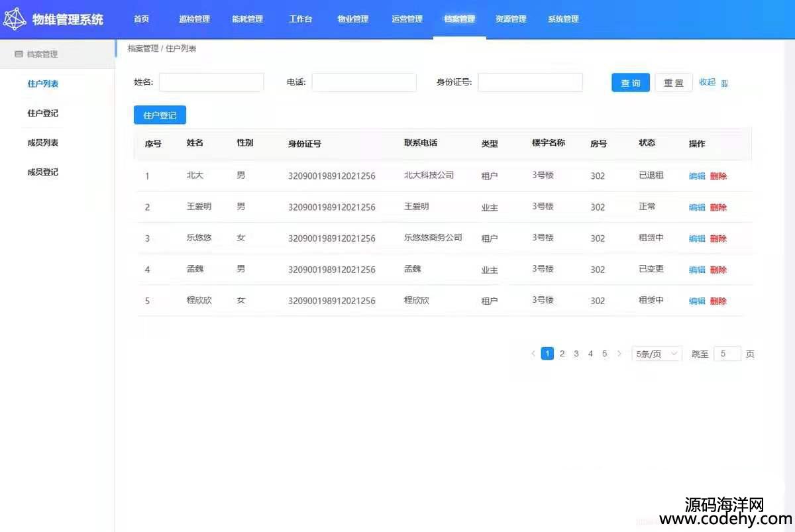Viewport: 795px width, 532px height.
Task: Click the 已退租 status cell
Action: click(651, 176)
